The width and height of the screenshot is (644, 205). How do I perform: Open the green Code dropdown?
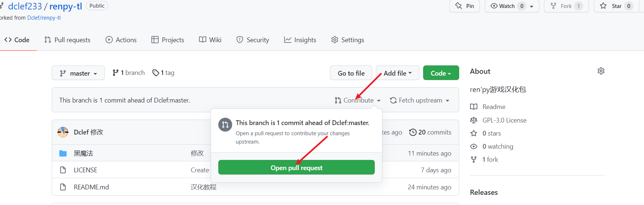[x=441, y=73]
